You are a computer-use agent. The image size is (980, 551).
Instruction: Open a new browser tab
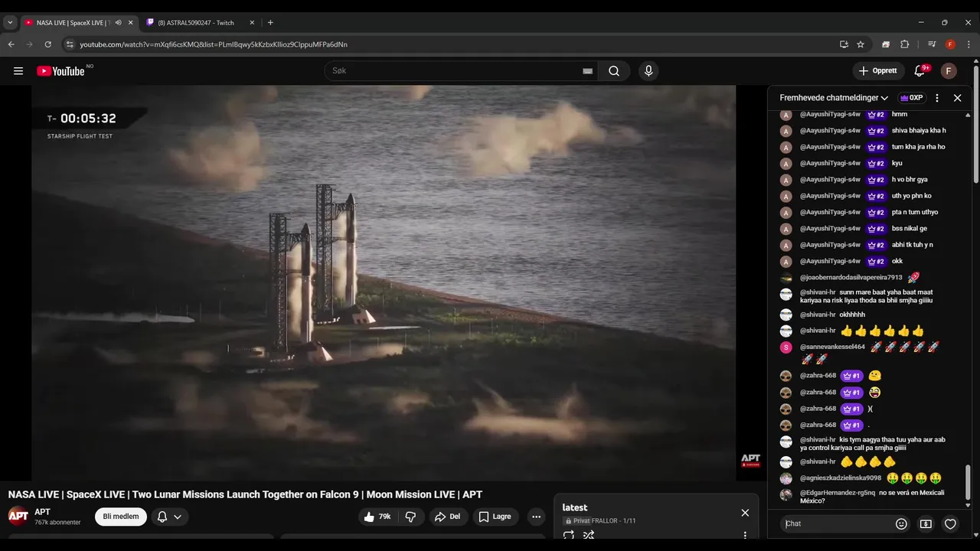tap(270, 23)
